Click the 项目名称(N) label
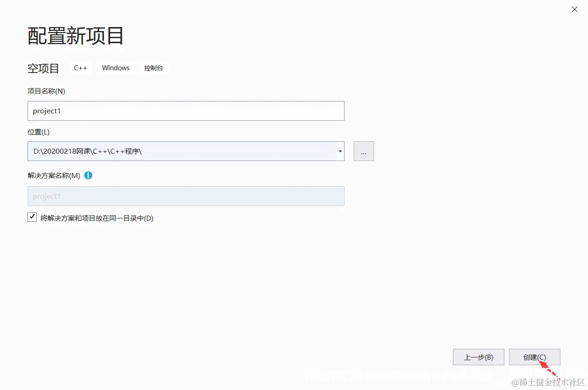The width and height of the screenshot is (588, 390). coord(46,91)
